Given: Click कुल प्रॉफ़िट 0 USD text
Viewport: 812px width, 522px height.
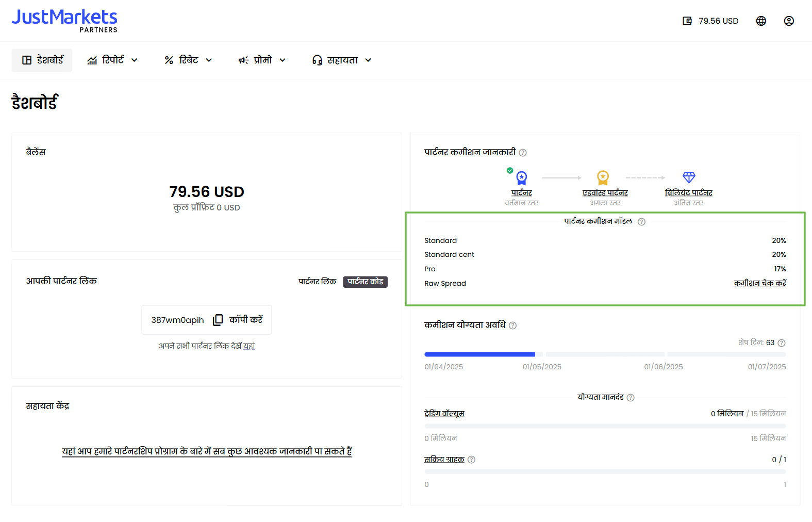Looking at the screenshot, I should (207, 208).
